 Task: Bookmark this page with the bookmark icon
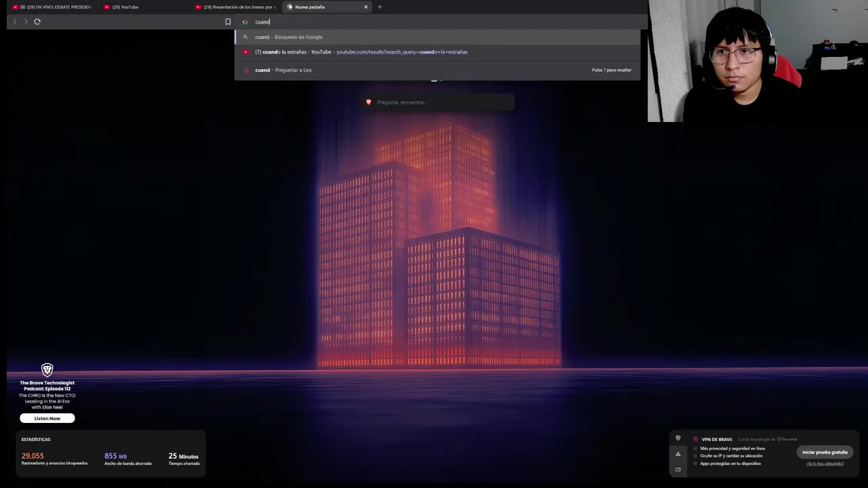tap(228, 22)
